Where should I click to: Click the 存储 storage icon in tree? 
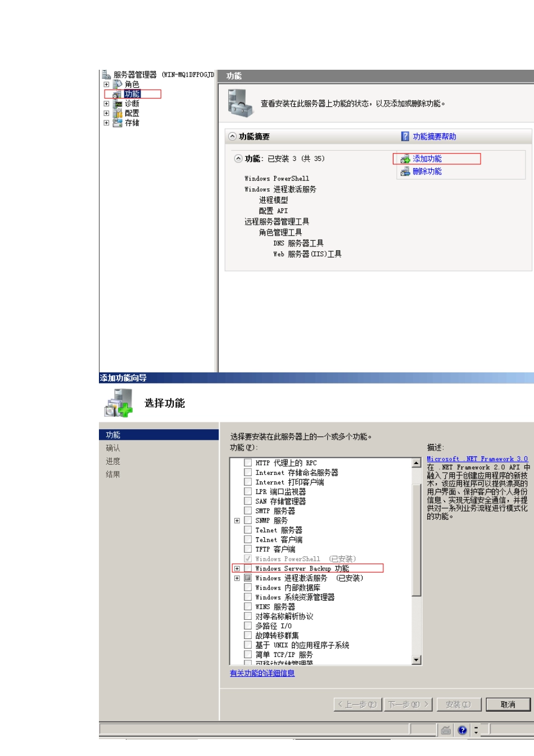(117, 123)
